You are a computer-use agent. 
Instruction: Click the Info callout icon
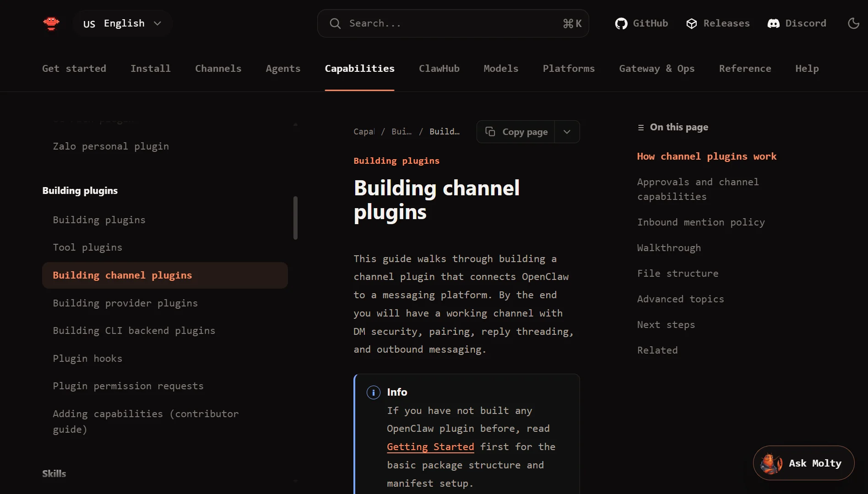[374, 392]
